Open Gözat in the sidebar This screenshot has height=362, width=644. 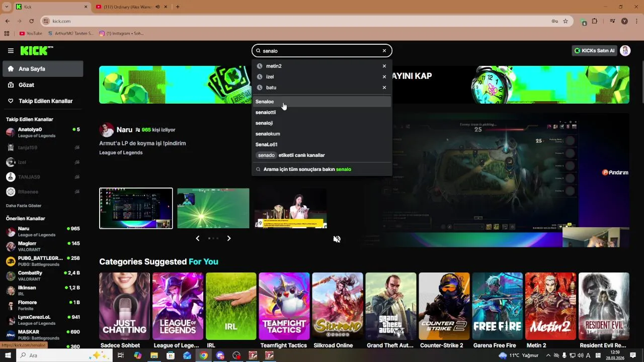pos(43,85)
